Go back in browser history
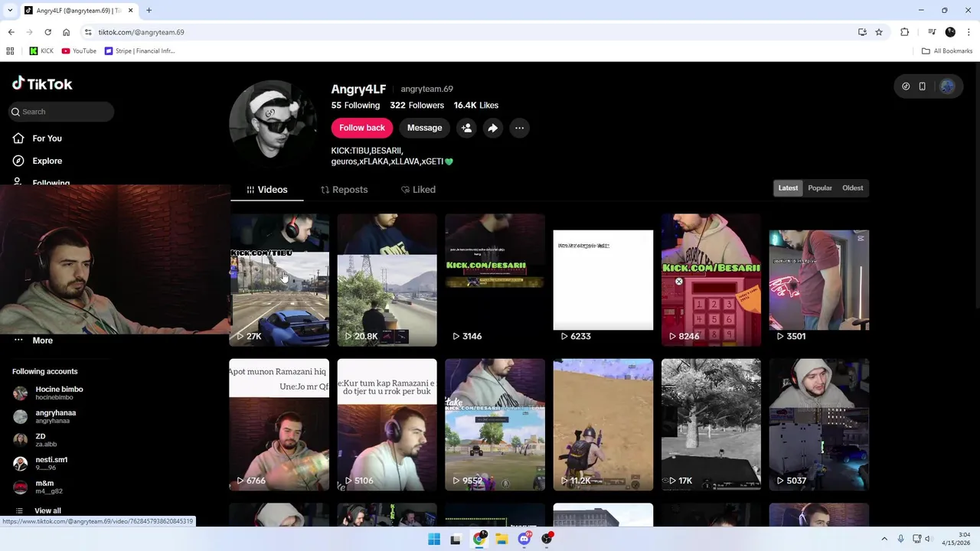This screenshot has width=980, height=551. [x=11, y=32]
